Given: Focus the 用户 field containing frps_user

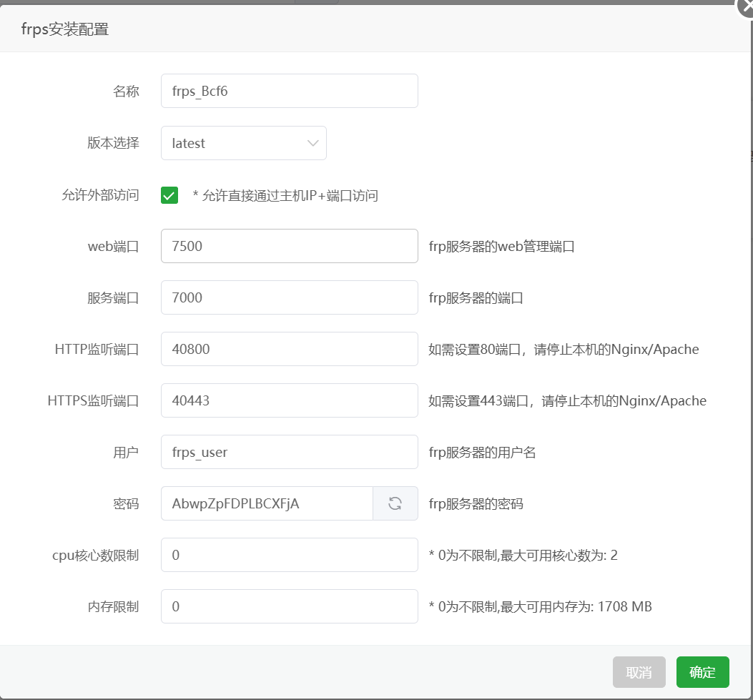Looking at the screenshot, I should coord(289,452).
